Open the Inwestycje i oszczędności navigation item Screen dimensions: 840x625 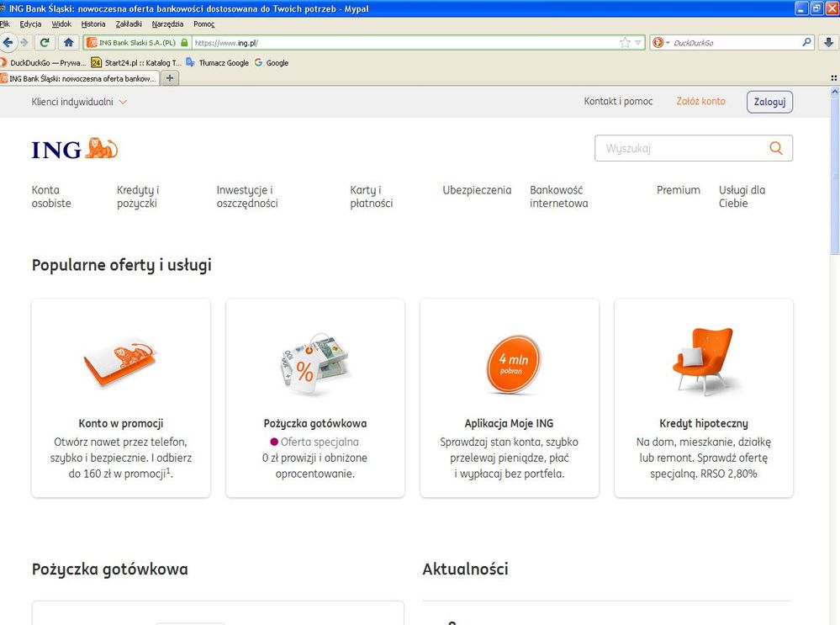pos(247,197)
